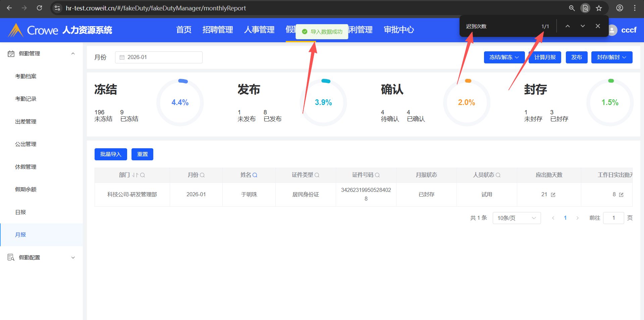The height and width of the screenshot is (320, 644).
Task: Jump to next find-in-page match
Action: [x=583, y=26]
